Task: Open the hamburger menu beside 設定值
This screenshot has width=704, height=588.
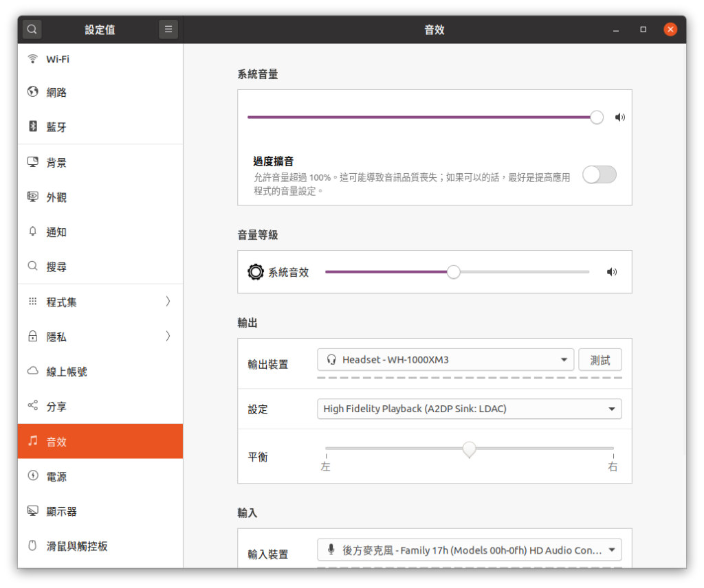Action: pos(168,30)
